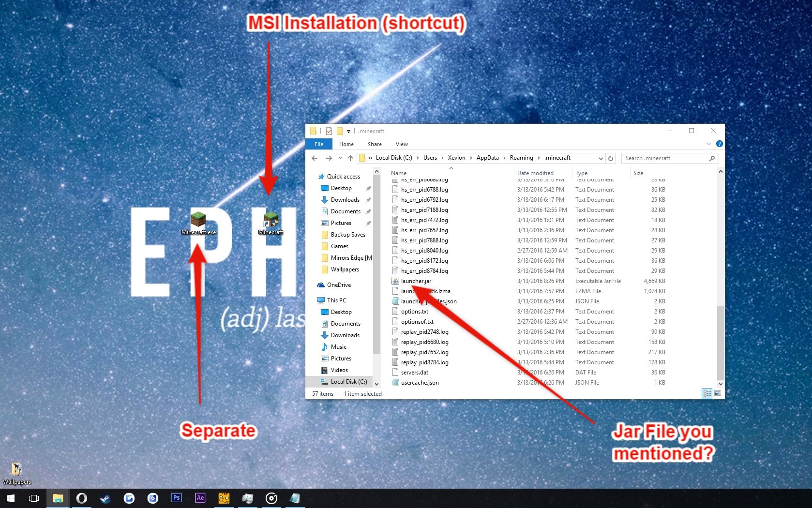812x508 pixels.
Task: Open the Share ribbon tab
Action: point(375,144)
